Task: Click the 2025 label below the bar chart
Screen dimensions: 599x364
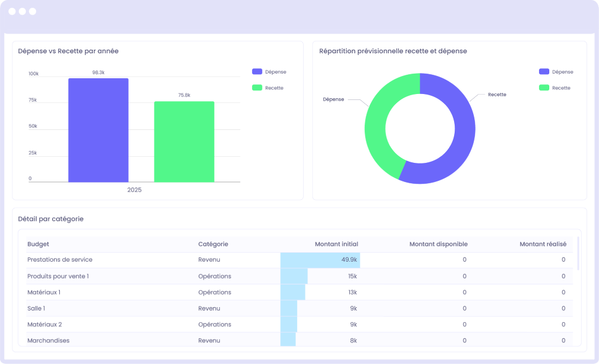Action: [134, 189]
